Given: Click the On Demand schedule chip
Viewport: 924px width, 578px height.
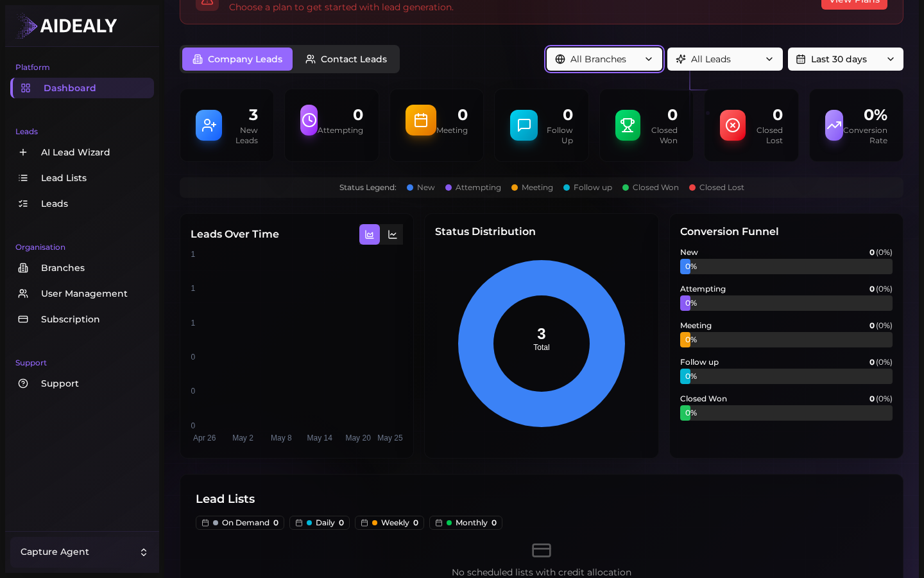Looking at the screenshot, I should tap(240, 523).
